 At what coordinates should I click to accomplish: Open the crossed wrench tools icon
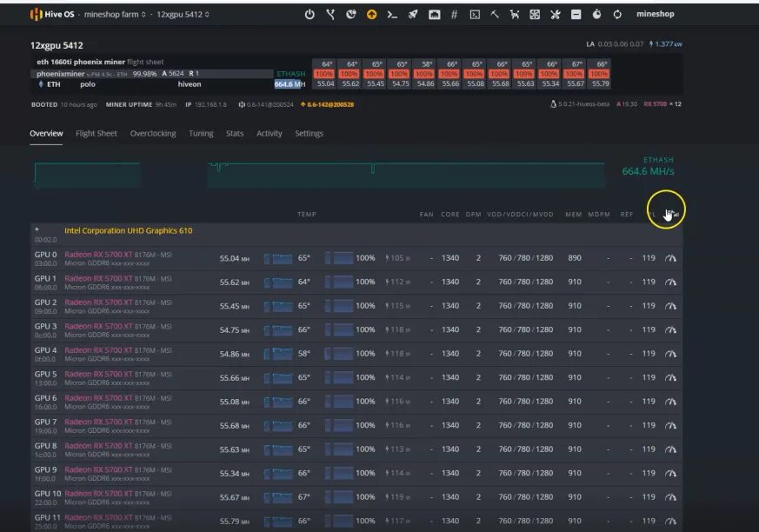556,15
